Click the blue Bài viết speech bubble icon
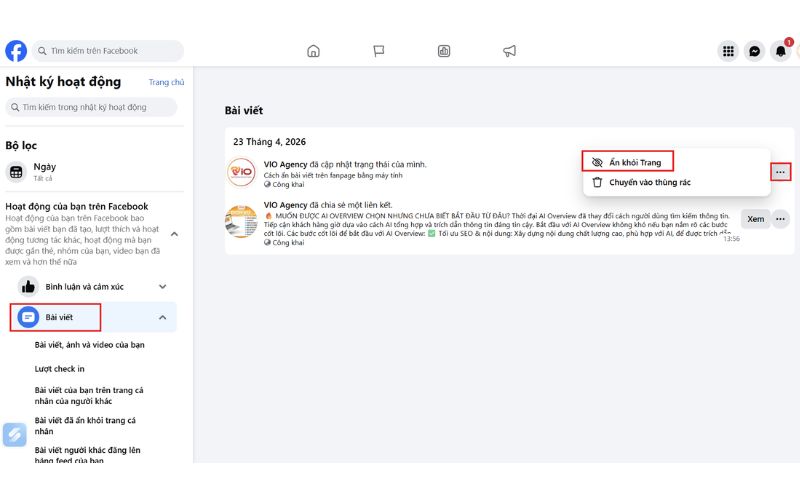Viewport: 800px width, 500px height. pos(28,317)
